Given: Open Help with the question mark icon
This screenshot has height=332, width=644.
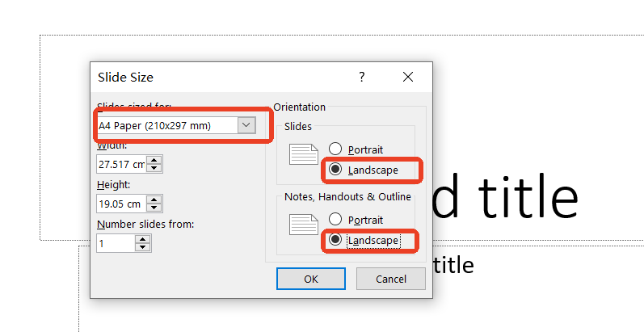Looking at the screenshot, I should pyautogui.click(x=361, y=77).
